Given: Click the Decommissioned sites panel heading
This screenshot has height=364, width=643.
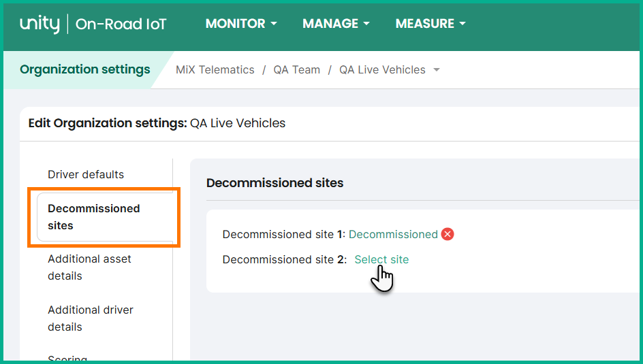Looking at the screenshot, I should [x=275, y=183].
